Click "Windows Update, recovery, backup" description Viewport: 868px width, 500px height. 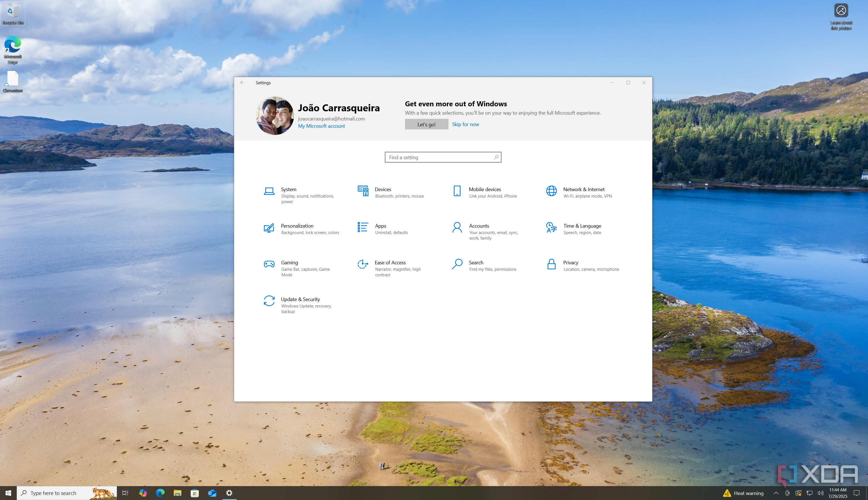tap(306, 309)
